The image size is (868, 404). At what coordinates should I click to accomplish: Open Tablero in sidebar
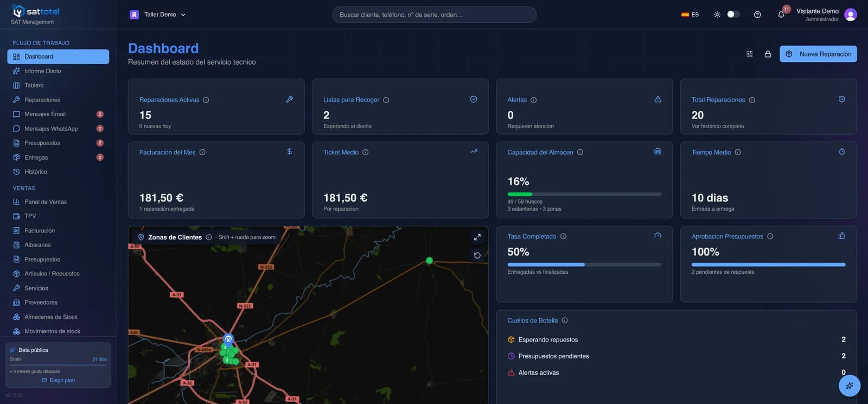click(x=58, y=85)
